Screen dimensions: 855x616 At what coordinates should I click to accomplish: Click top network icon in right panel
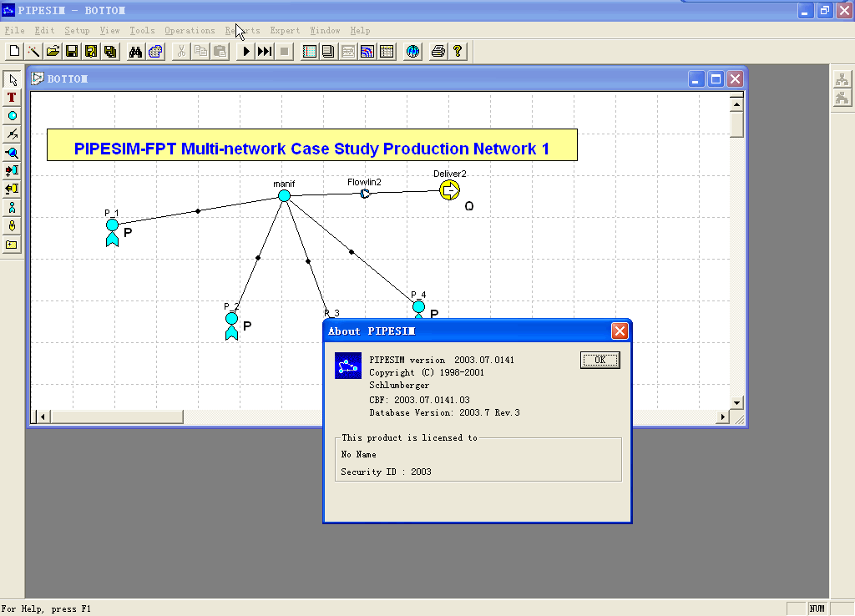842,79
